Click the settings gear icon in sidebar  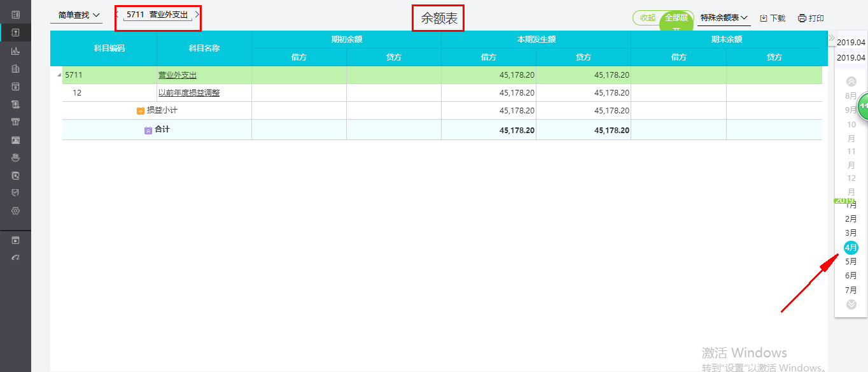point(16,211)
